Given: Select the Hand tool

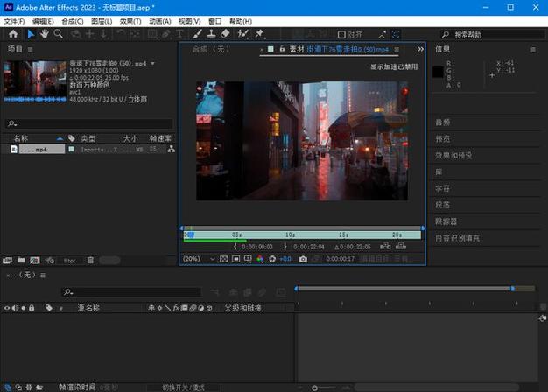Looking at the screenshot, I should (x=44, y=34).
